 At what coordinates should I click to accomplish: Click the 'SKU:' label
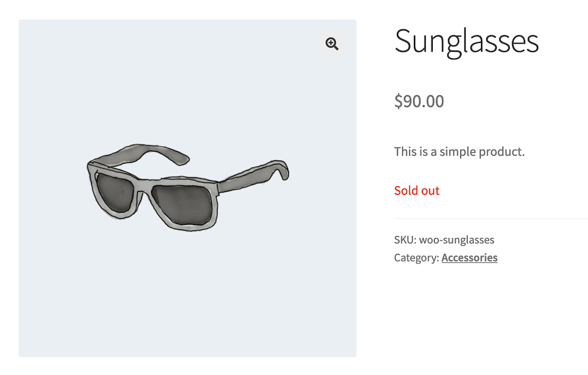click(405, 240)
